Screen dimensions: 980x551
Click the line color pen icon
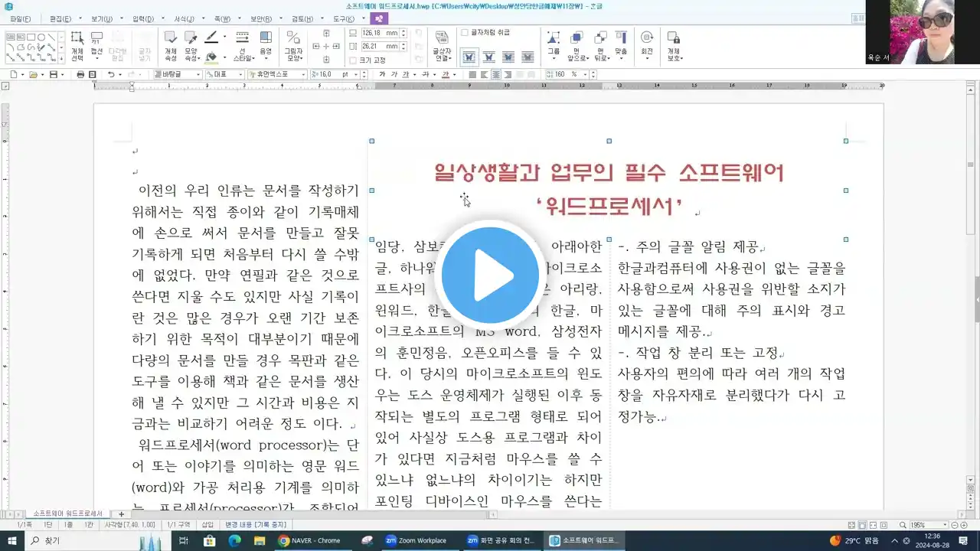[x=212, y=36]
